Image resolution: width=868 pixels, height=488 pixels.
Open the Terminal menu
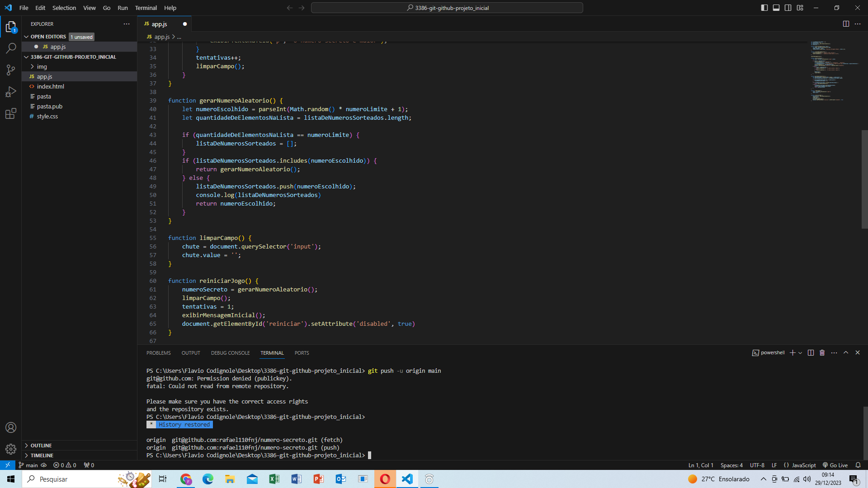pyautogui.click(x=146, y=8)
